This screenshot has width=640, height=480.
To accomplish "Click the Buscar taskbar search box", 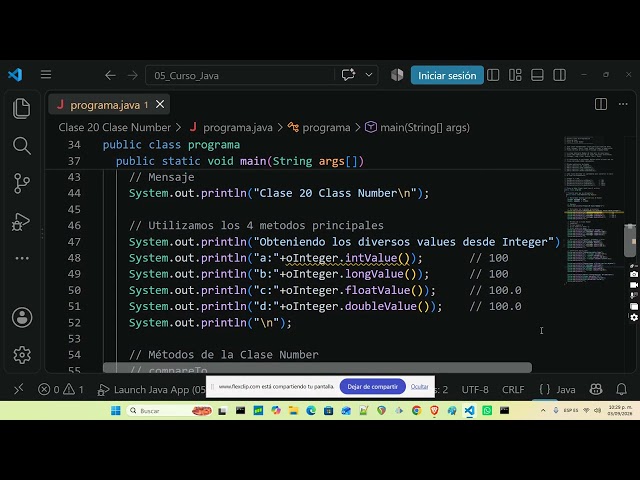I will coord(169,411).
